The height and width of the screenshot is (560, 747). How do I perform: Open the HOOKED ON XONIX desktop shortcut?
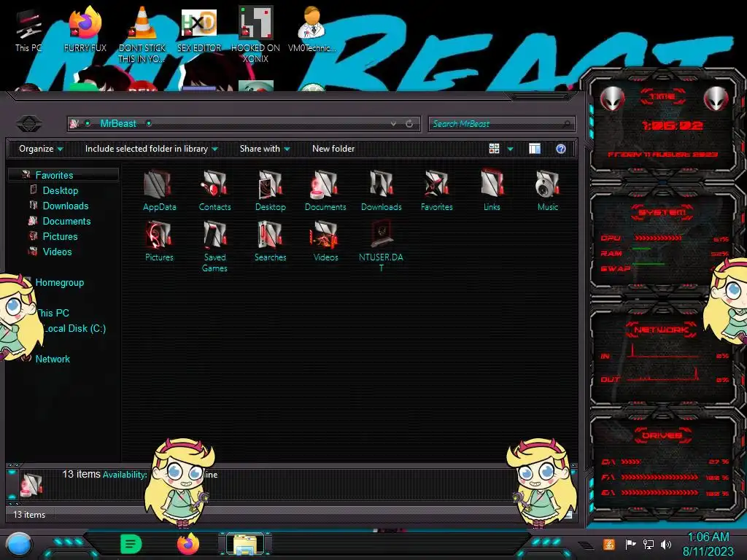255,34
